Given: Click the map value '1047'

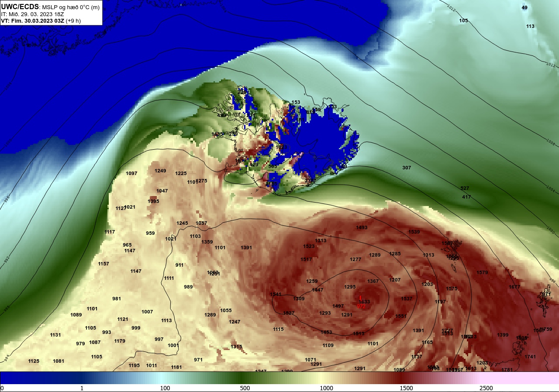Looking at the screenshot, I should pos(162,191).
